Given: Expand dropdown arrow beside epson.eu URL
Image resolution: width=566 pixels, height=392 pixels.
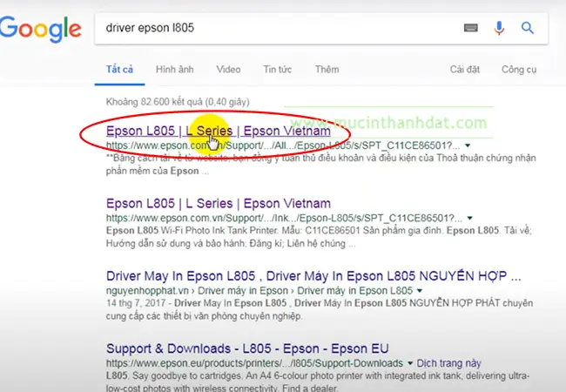Looking at the screenshot, I should coord(410,363).
